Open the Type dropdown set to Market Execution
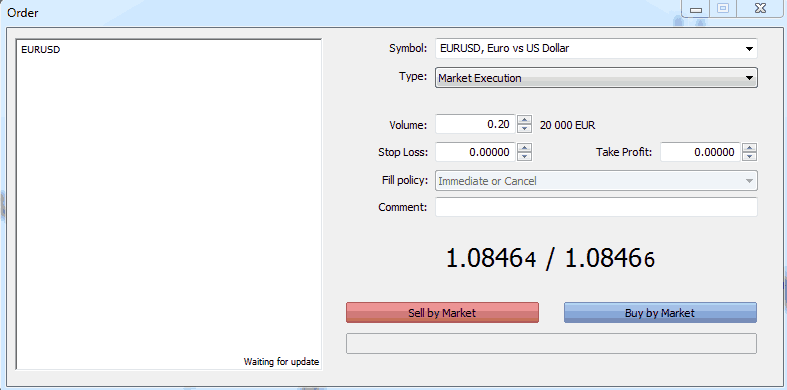 (596, 78)
